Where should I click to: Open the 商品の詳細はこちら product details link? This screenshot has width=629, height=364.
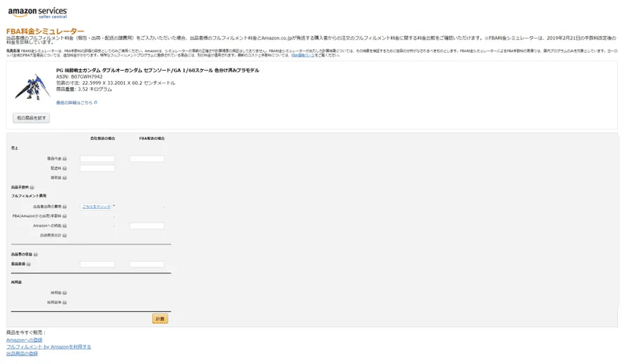pyautogui.click(x=74, y=103)
